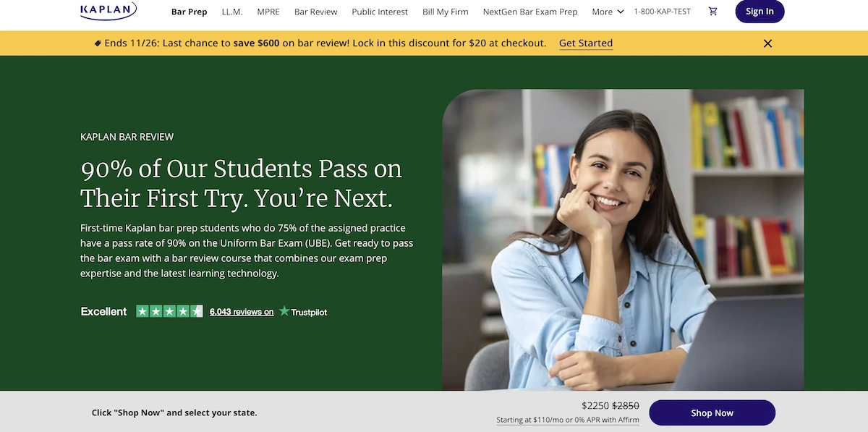Dismiss the yellow promo banner
Screen dimensions: 868x432
(768, 43)
